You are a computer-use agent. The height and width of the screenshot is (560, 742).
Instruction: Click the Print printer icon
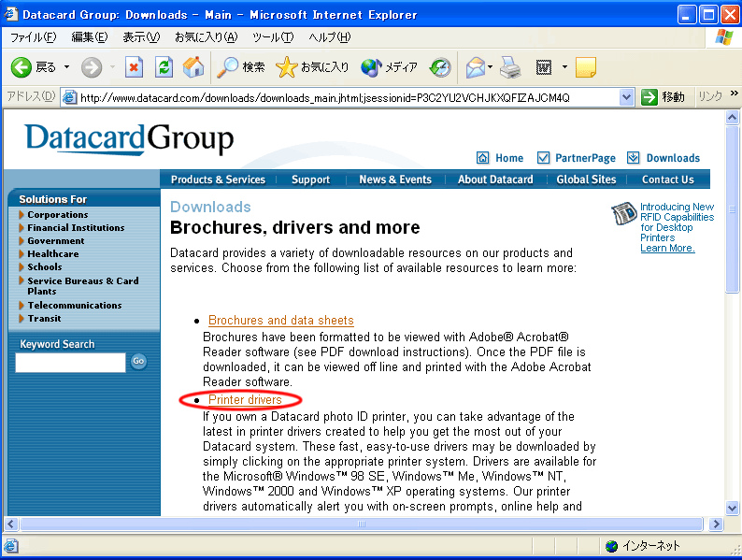[x=510, y=67]
